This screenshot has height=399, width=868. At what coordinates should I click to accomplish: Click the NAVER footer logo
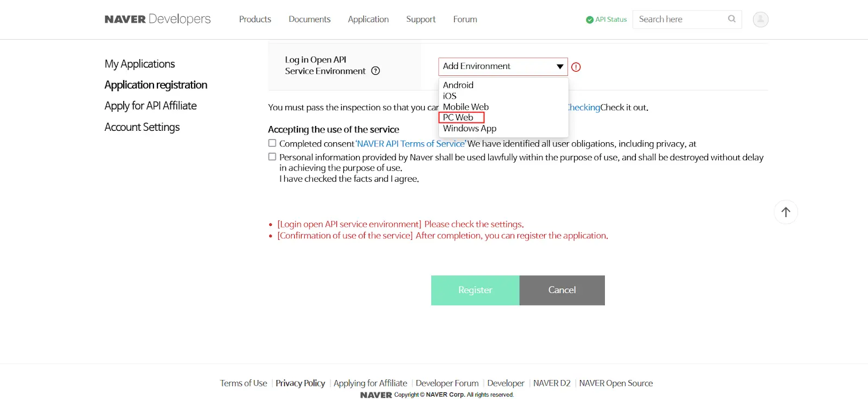click(x=376, y=395)
